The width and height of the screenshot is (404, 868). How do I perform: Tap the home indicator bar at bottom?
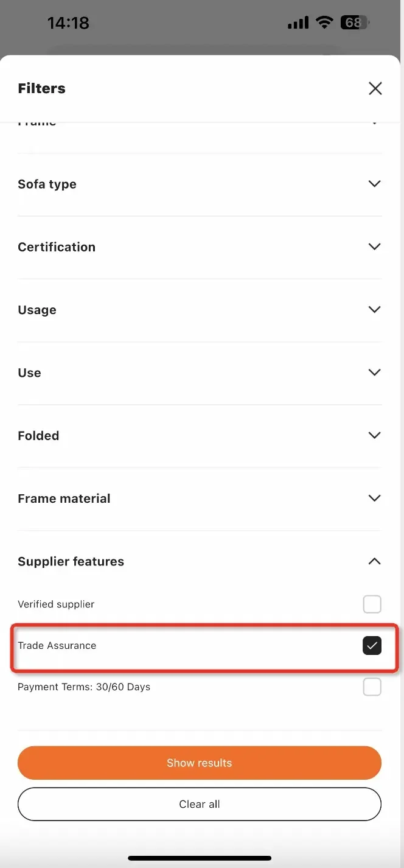click(x=201, y=857)
